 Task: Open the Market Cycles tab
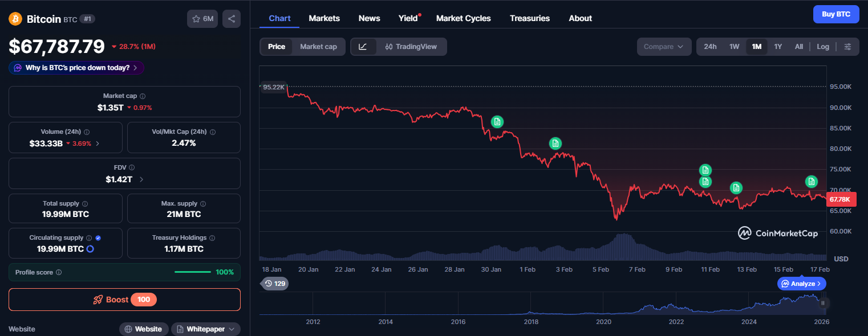463,18
